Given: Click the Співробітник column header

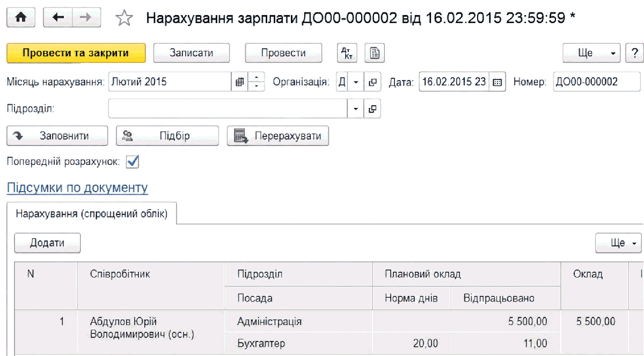Looking at the screenshot, I should [x=151, y=286].
